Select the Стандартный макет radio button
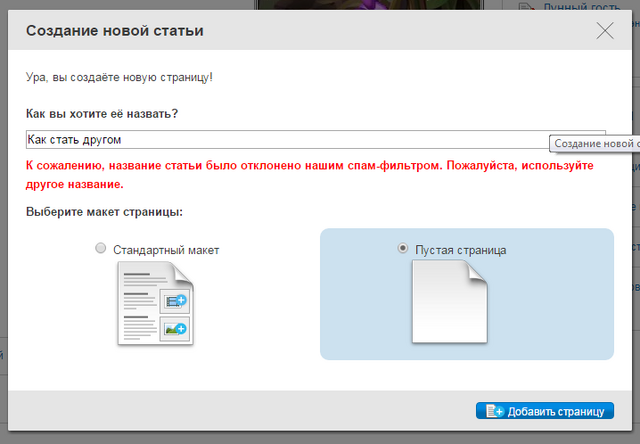This screenshot has height=444, width=640. pyautogui.click(x=100, y=248)
